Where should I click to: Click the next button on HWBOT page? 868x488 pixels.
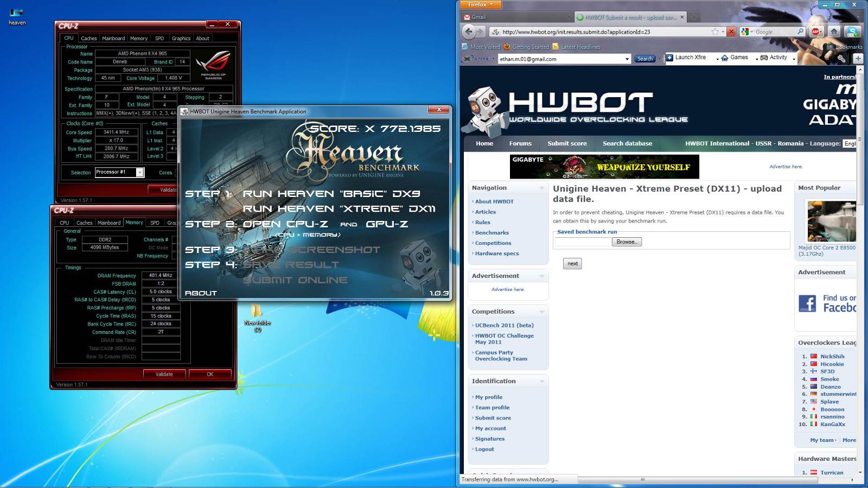click(572, 263)
